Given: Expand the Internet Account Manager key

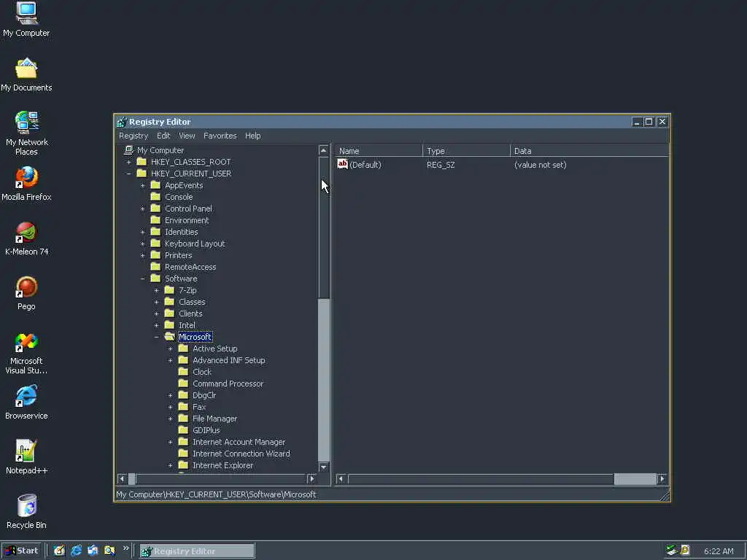Looking at the screenshot, I should pos(170,442).
